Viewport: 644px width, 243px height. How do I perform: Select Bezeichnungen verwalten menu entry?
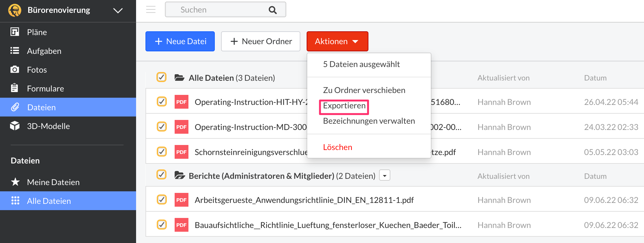point(369,121)
